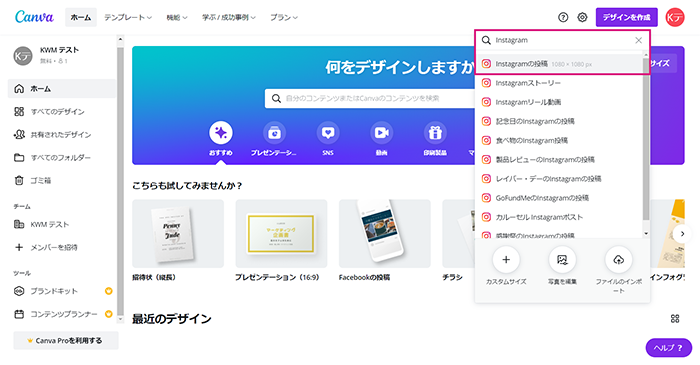Click the main content search box

tap(371, 98)
